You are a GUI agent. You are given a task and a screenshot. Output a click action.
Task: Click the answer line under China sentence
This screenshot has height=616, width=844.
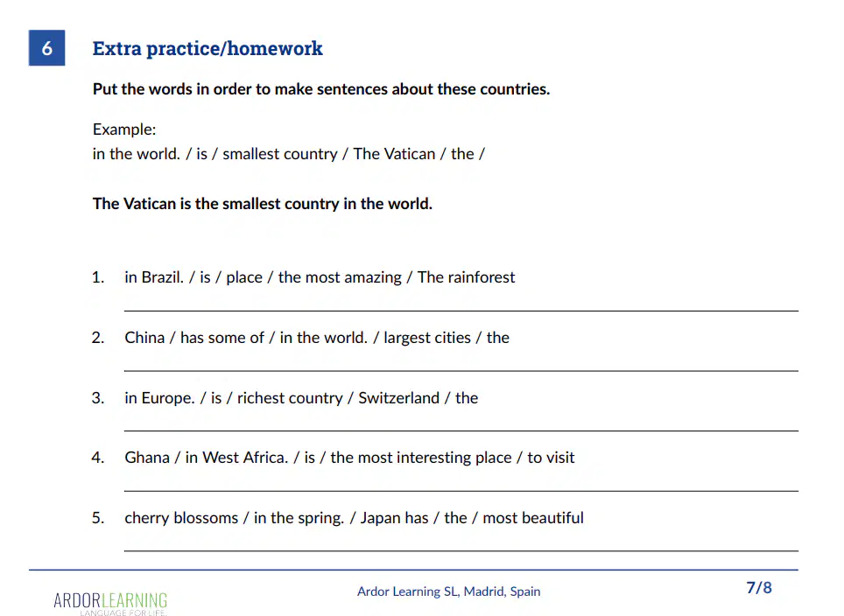coord(461,371)
